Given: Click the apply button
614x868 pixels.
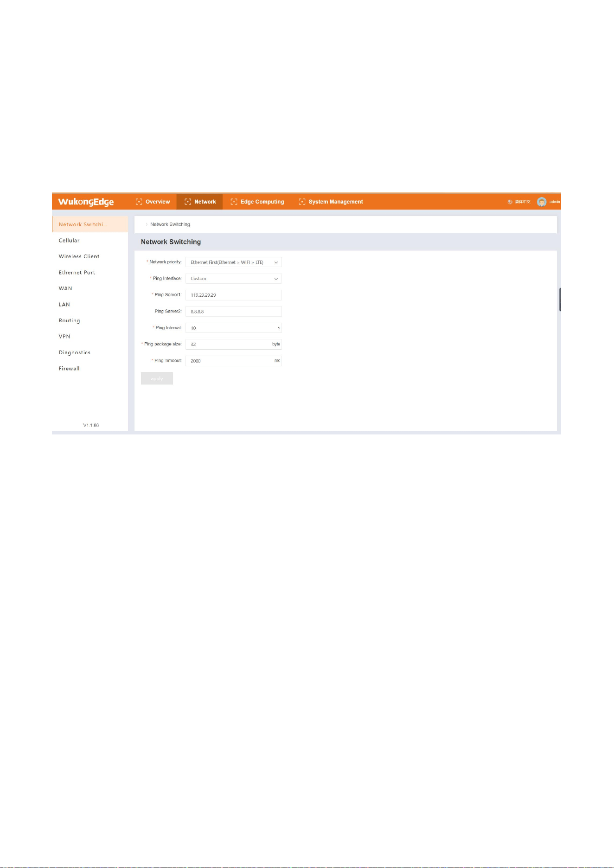Looking at the screenshot, I should (x=157, y=378).
